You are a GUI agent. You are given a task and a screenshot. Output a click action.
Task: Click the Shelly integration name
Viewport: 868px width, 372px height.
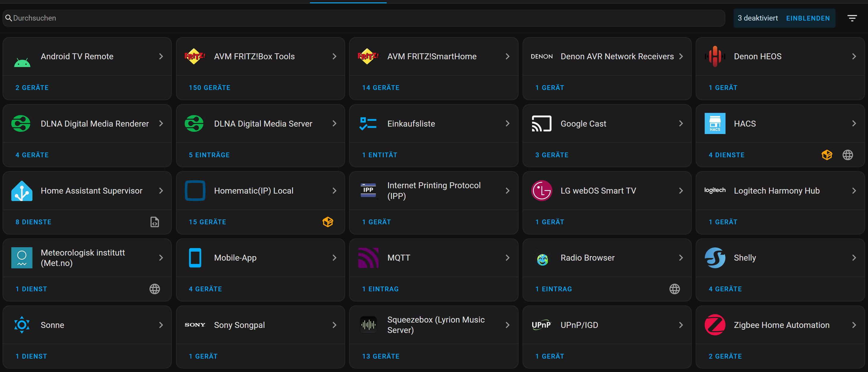(745, 258)
